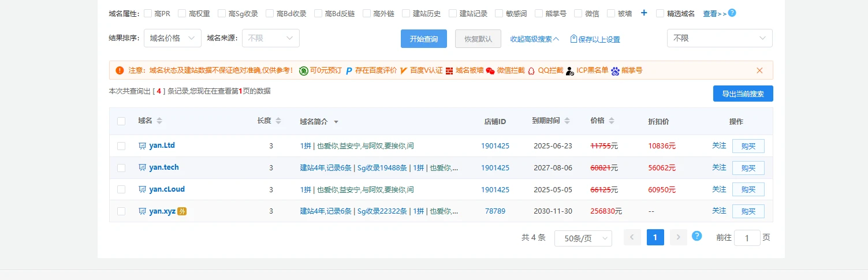The height and width of the screenshot is (280, 868).
Task: Open the 50条/页 page size dropdown
Action: click(583, 238)
